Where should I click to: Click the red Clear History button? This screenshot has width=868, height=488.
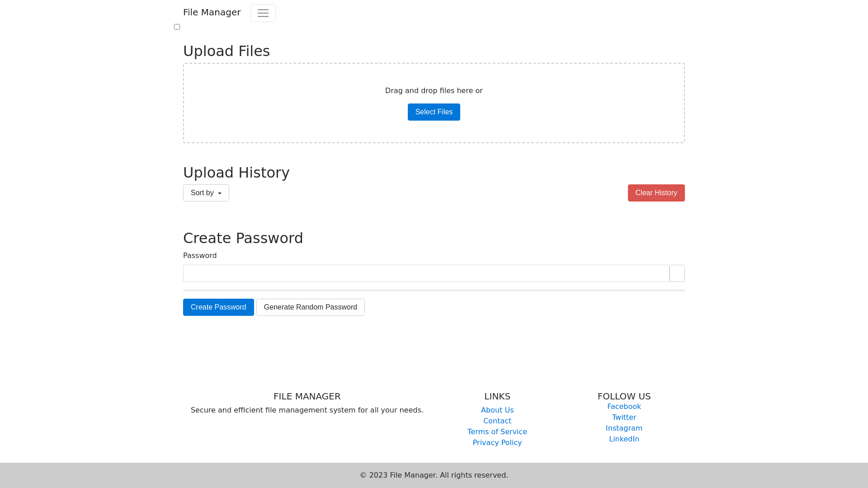(656, 193)
